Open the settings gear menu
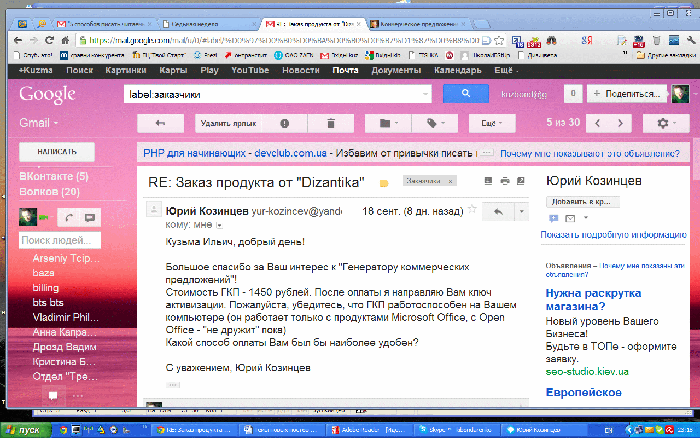Image resolution: width=700 pixels, height=438 pixels. (666, 123)
